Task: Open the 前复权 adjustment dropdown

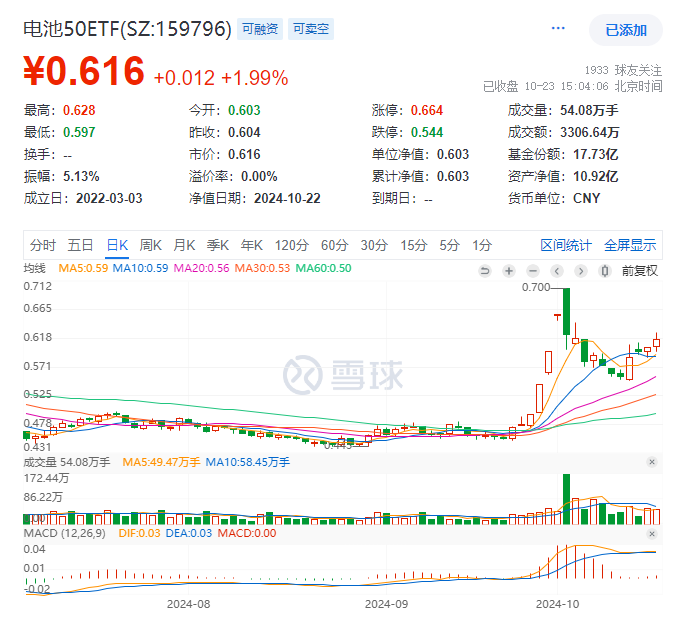Action: pyautogui.click(x=640, y=271)
